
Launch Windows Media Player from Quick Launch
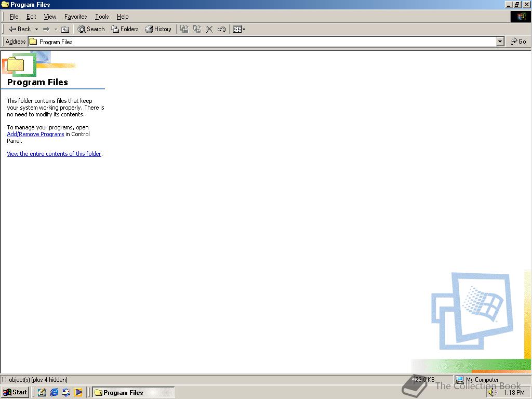tap(78, 392)
